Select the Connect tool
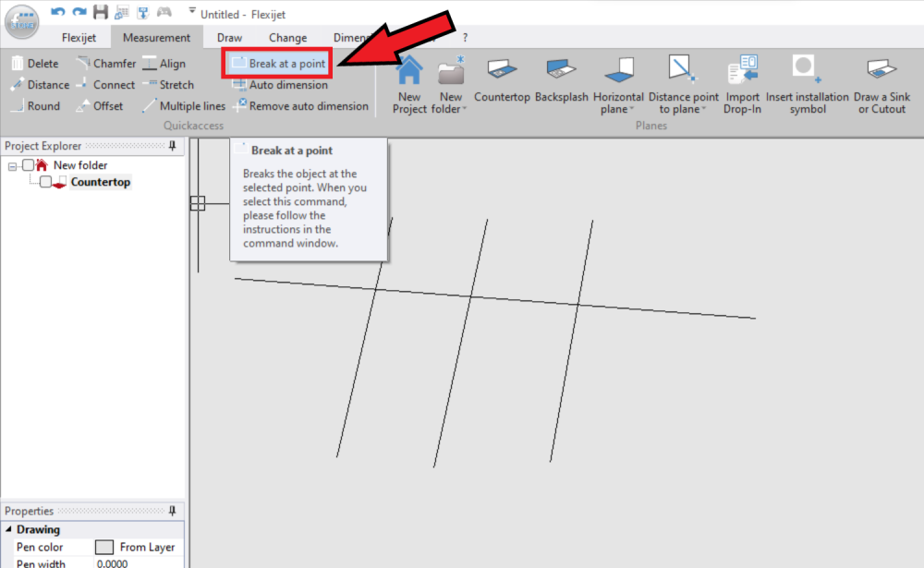Viewport: 924px width, 568px height. tap(106, 84)
